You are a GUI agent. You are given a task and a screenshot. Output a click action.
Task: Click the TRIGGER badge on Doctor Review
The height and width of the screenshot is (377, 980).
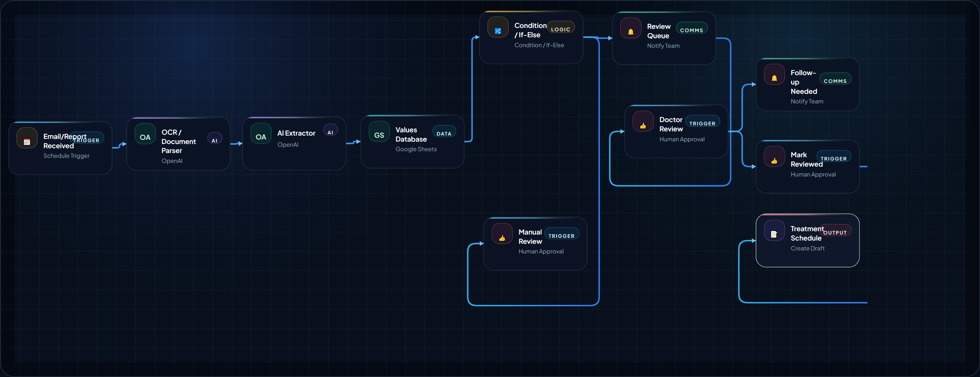[x=702, y=121]
